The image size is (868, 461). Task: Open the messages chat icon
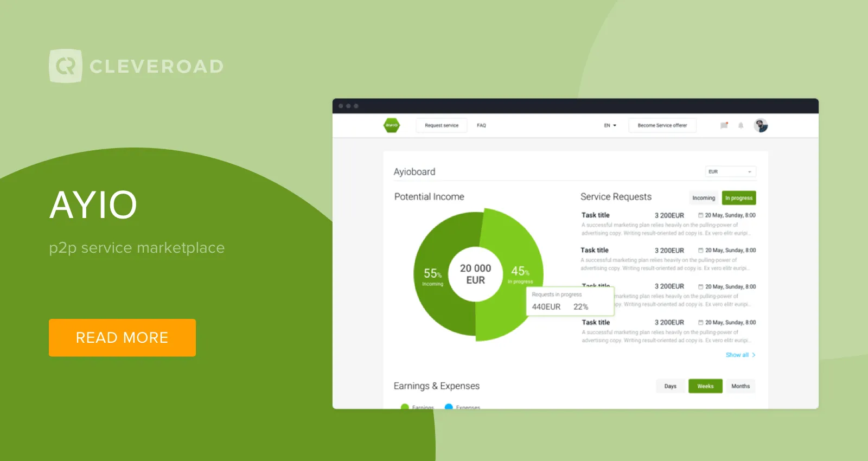coord(724,125)
